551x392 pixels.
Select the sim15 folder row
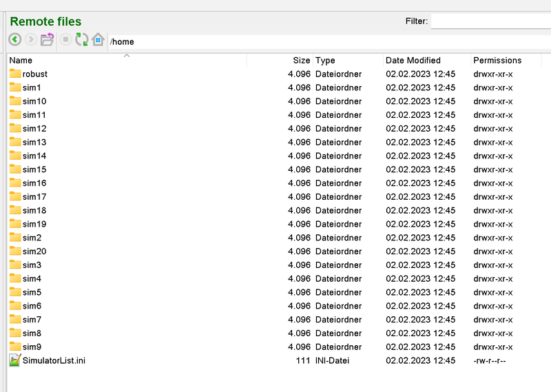pyautogui.click(x=34, y=169)
